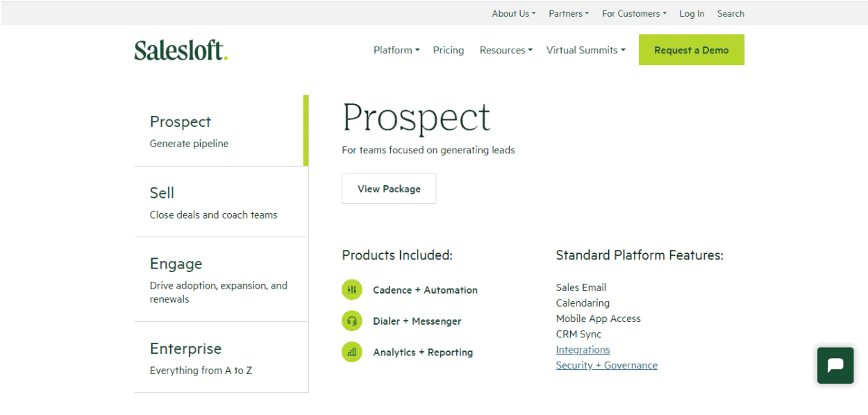Click the large Prospect page heading
This screenshot has height=415, width=868.
[x=416, y=118]
